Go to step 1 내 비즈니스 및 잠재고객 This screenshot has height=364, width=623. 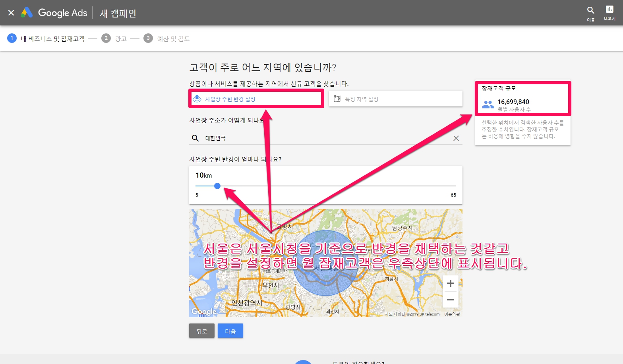coord(46,39)
